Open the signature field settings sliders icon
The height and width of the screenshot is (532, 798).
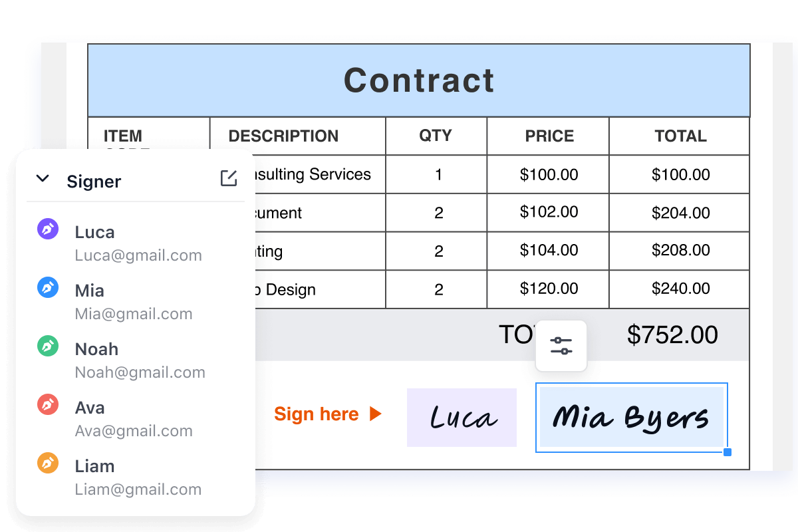pos(561,346)
